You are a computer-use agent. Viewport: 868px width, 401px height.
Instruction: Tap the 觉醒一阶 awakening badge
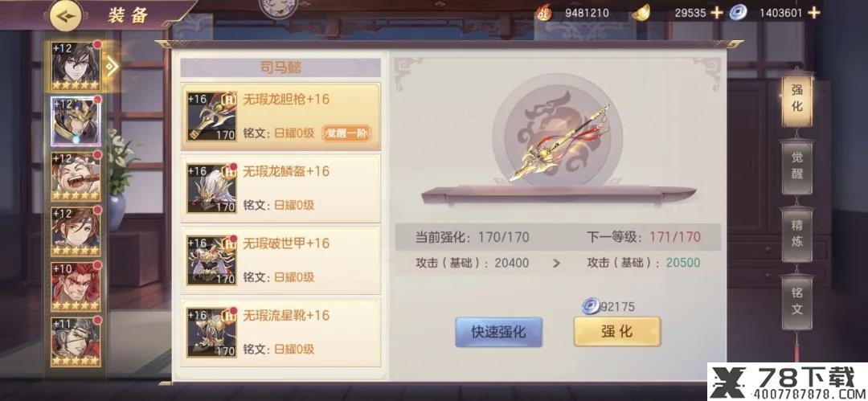tap(346, 133)
